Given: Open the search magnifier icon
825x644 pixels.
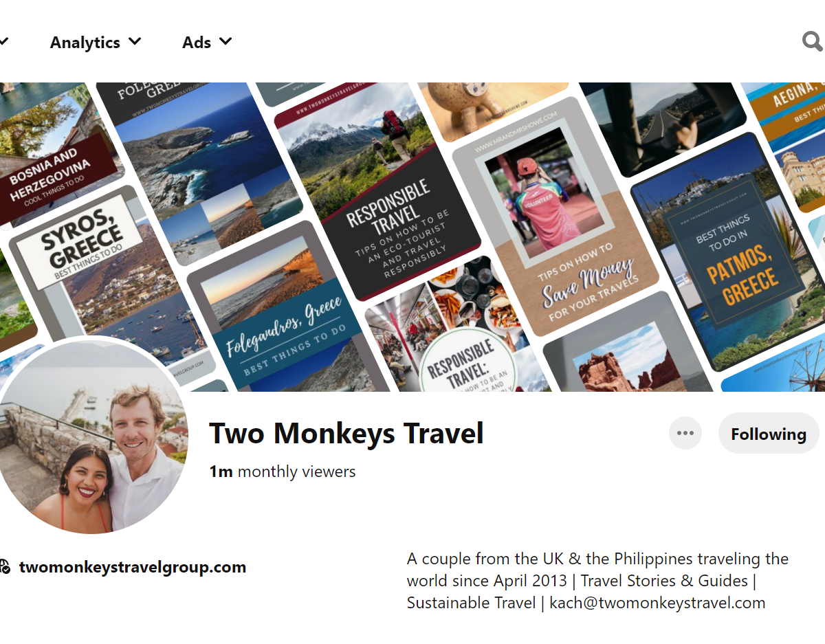Looking at the screenshot, I should click(x=813, y=42).
